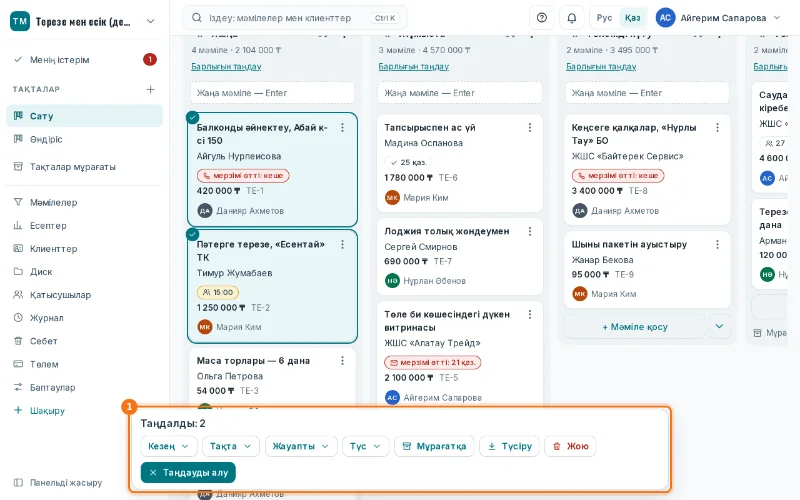
Task: Open the three-dot menu on Кеңсеге қалқалар card
Action: point(717,128)
